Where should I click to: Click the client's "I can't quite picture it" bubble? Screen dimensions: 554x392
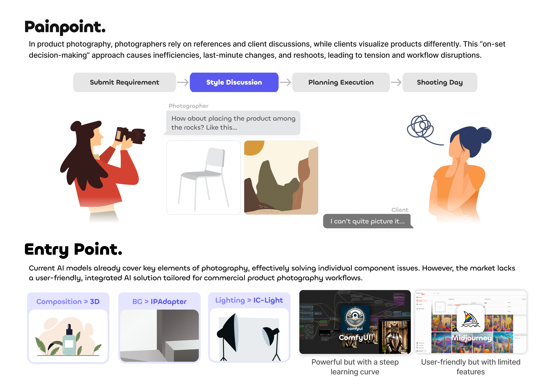tap(368, 221)
